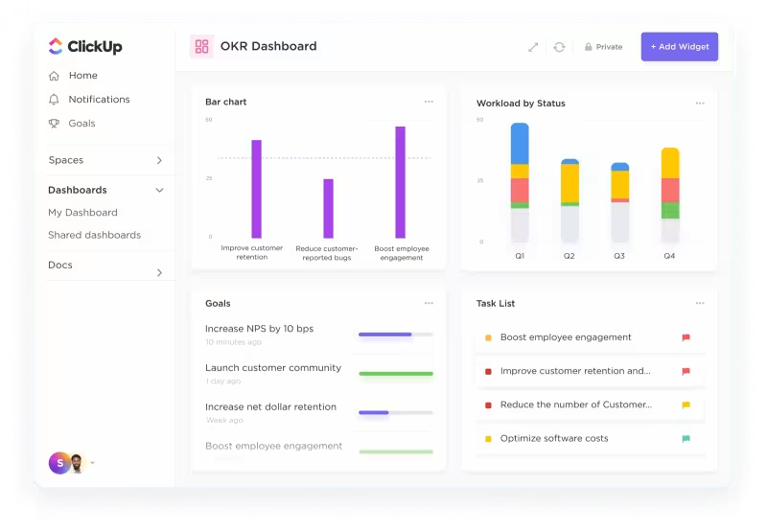Open Reduce the number of Customer... task
This screenshot has height=532, width=767.
click(x=576, y=405)
